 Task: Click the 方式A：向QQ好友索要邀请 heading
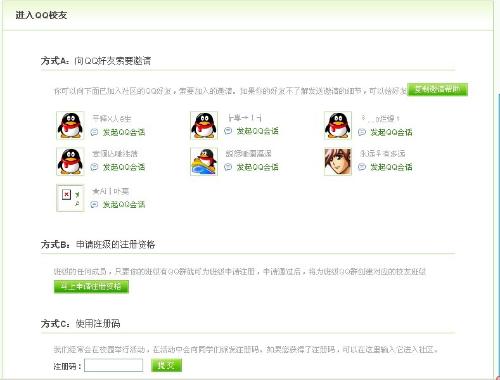[96, 61]
